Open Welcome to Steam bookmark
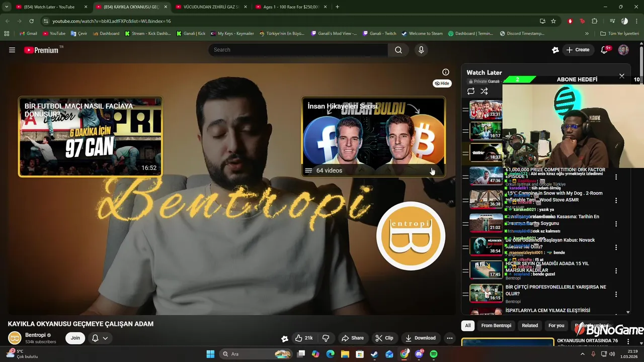This screenshot has height=362, width=644. point(422,34)
